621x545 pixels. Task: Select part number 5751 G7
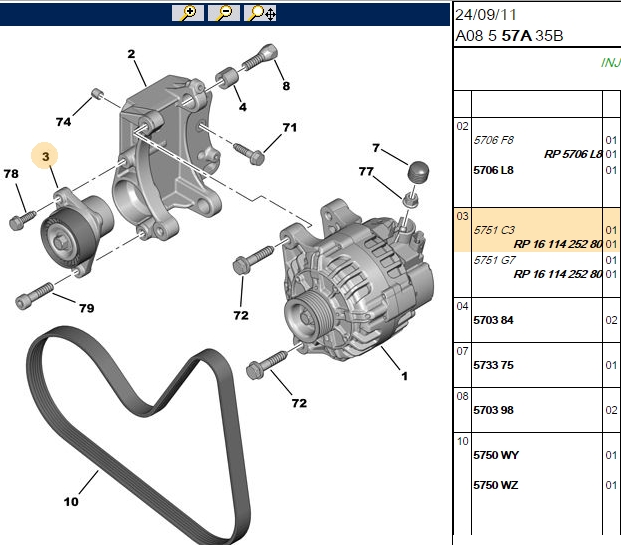coord(495,260)
